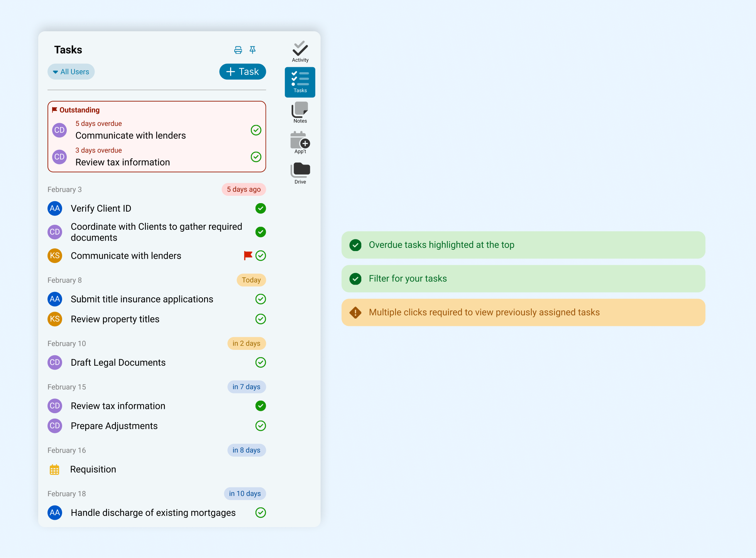Click the red flag on Communicate with lenders
Image resolution: width=756 pixels, height=558 pixels.
coord(248,255)
